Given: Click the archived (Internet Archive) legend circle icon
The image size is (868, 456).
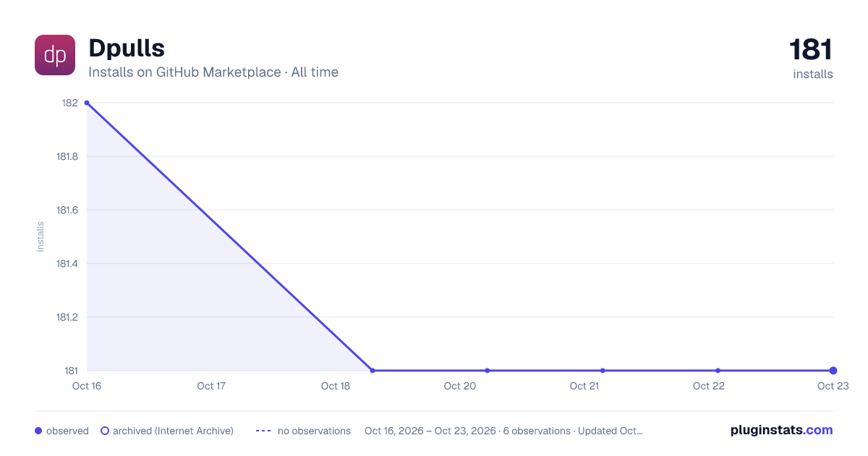Looking at the screenshot, I should 105,431.
